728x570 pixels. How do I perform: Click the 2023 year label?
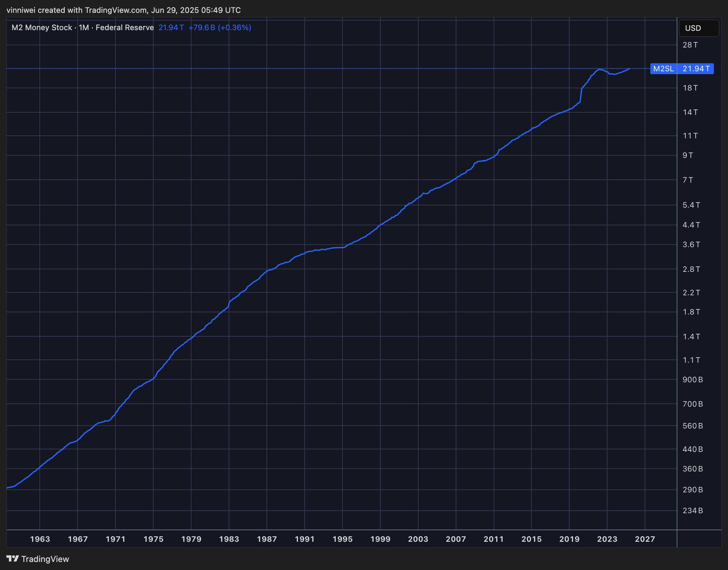tap(607, 539)
